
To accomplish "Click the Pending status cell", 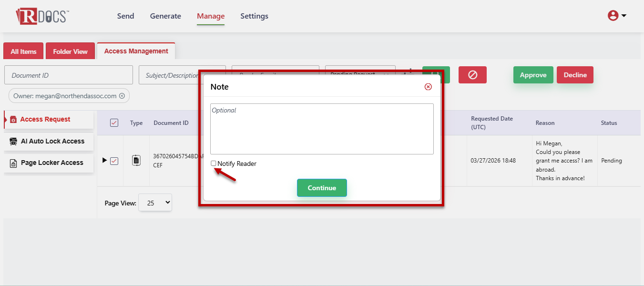I will pyautogui.click(x=611, y=161).
